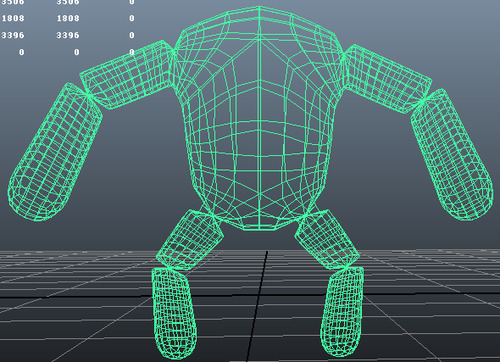Click the elbow joint point on screen left
This screenshot has width=500, height=362.
[89, 95]
